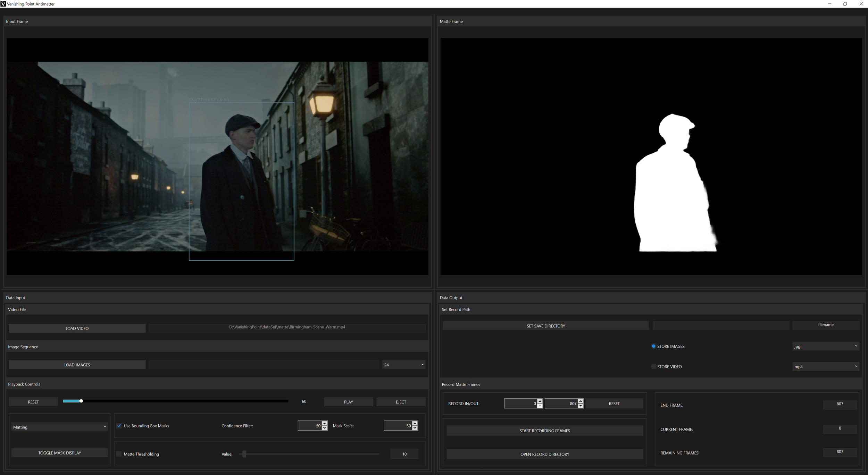Viewport: 868px width, 475px height.
Task: Enable the Matte Thresholding checkbox
Action: 119,454
